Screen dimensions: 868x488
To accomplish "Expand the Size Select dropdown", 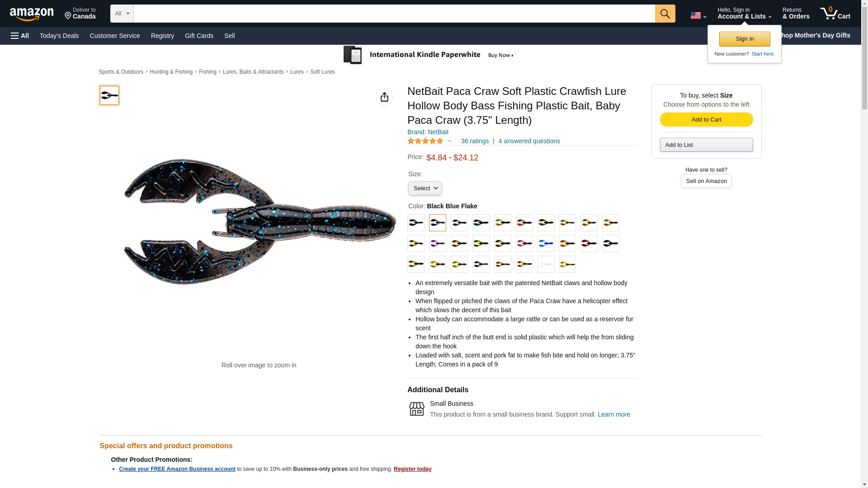I will pyautogui.click(x=425, y=188).
